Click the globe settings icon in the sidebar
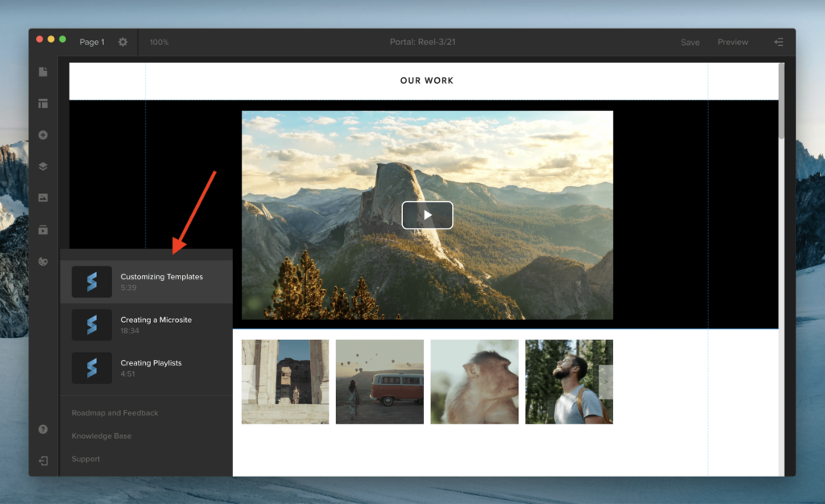Screen dimensions: 825x504 click(43, 261)
